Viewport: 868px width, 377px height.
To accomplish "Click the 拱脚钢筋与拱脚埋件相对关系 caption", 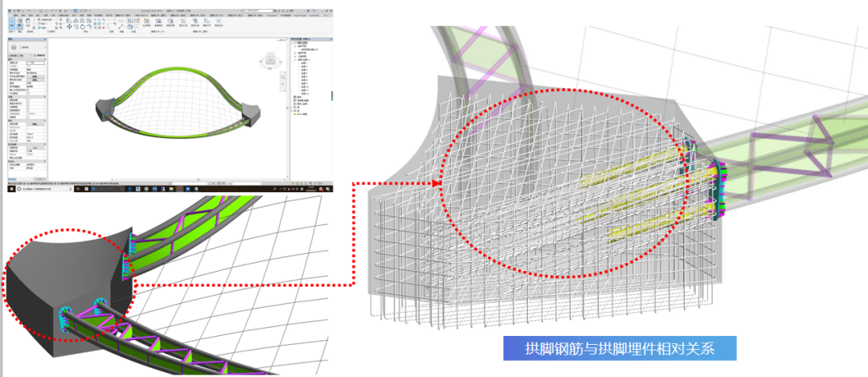I will click(x=620, y=349).
